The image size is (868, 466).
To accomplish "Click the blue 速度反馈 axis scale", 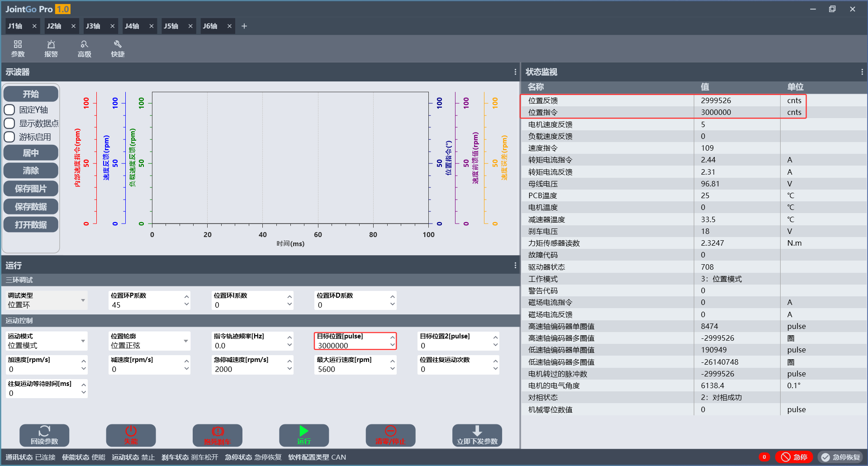I will [x=114, y=158].
